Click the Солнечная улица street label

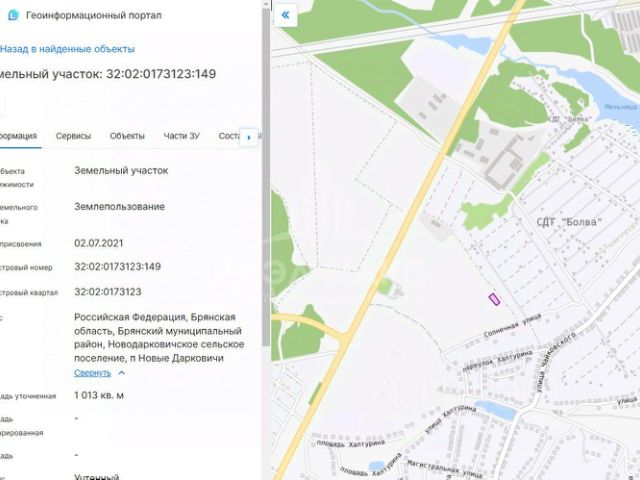513,325
